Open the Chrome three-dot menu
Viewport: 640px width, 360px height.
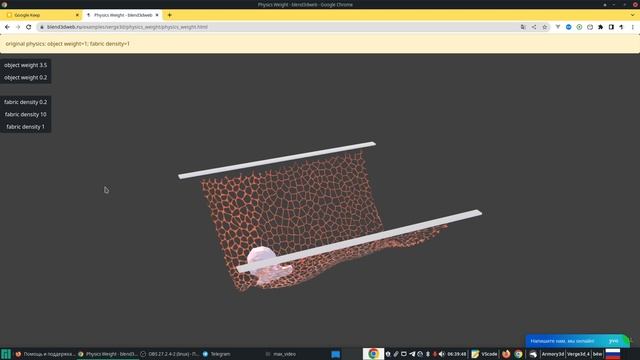click(633, 27)
